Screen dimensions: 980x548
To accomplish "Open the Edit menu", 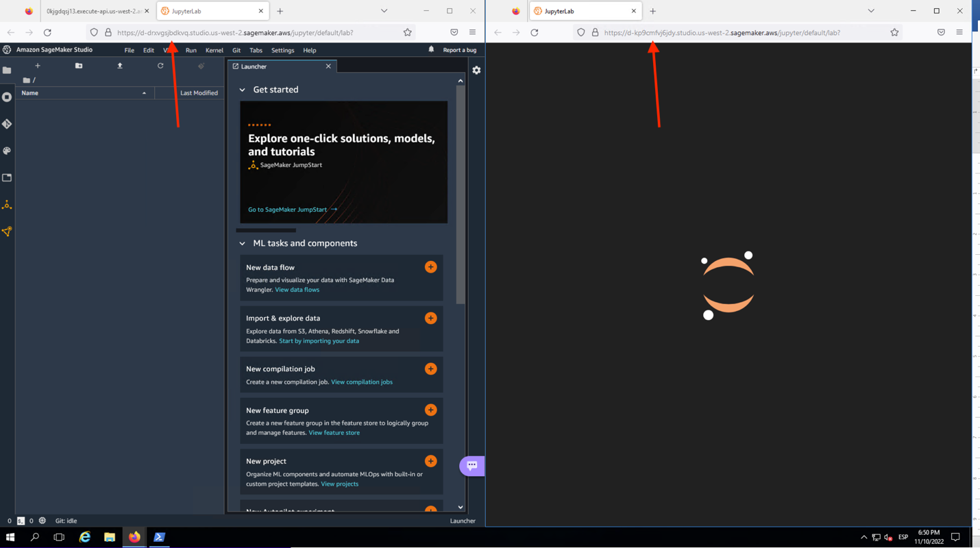I will [149, 50].
